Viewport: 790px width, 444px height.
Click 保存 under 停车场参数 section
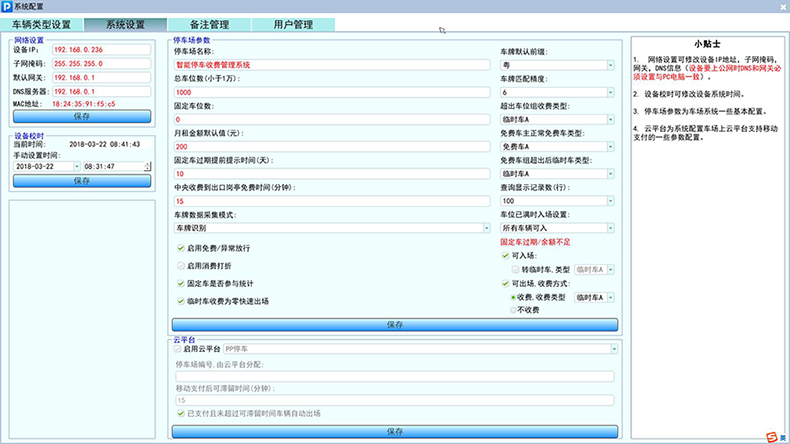point(394,324)
